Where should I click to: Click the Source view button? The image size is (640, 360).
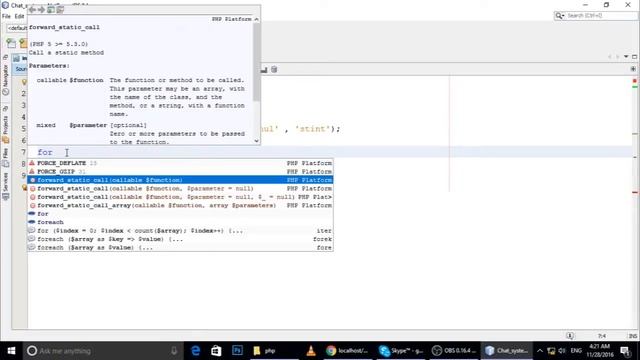(x=20, y=69)
